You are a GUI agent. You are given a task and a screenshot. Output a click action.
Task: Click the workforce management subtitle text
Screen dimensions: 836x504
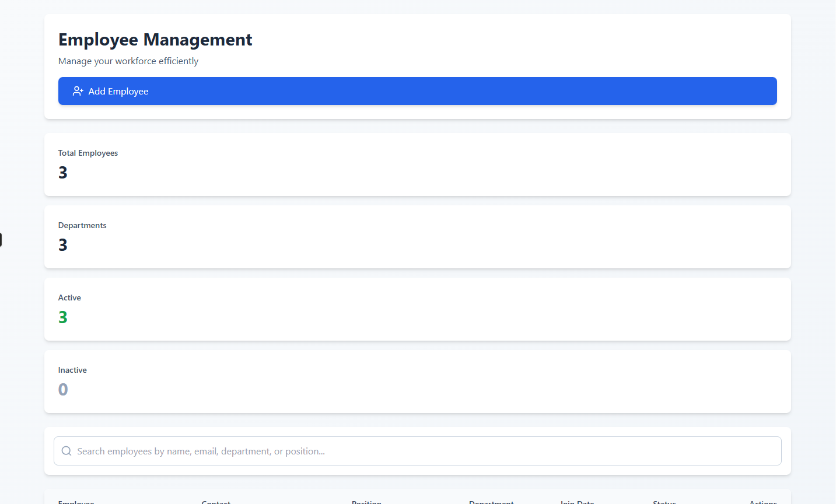[x=128, y=61]
